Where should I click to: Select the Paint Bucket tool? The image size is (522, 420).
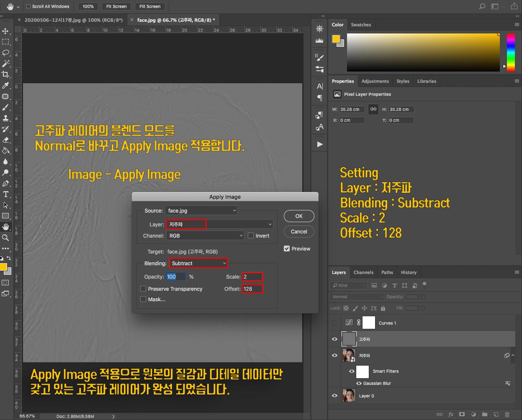pyautogui.click(x=5, y=151)
